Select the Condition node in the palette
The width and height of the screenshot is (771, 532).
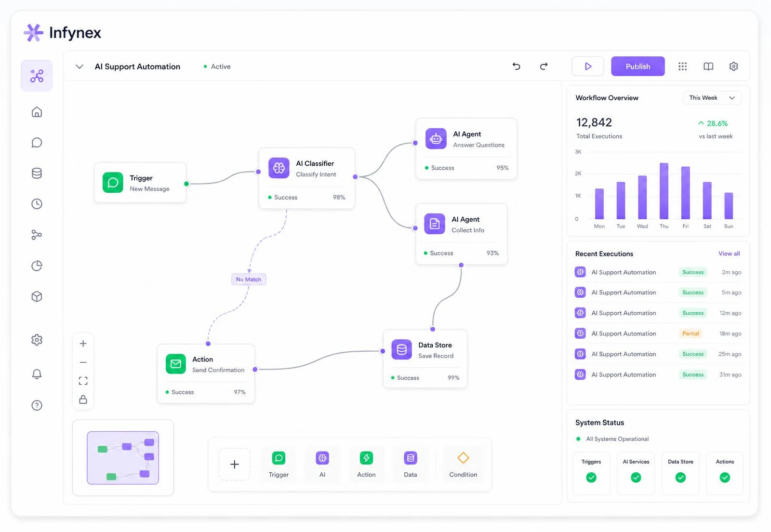(463, 465)
